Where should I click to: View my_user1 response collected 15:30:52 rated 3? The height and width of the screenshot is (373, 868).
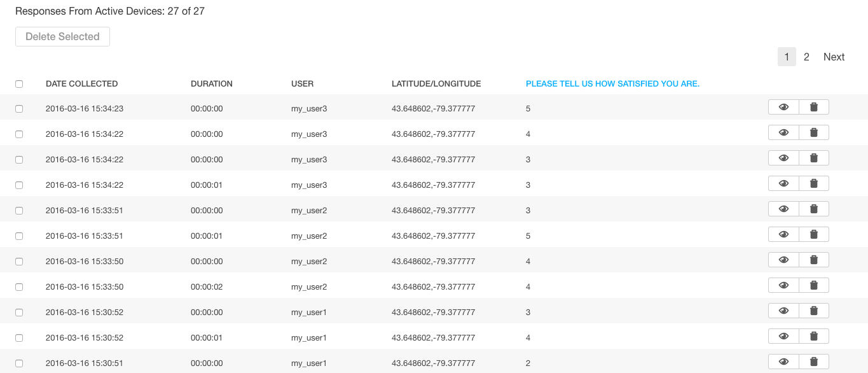point(783,311)
